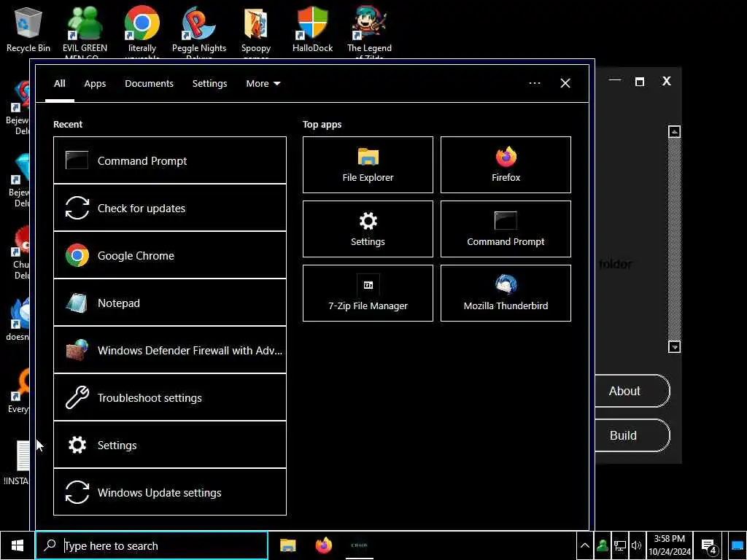Open Troubleshoot settings entry
747x560 pixels.
(x=169, y=397)
